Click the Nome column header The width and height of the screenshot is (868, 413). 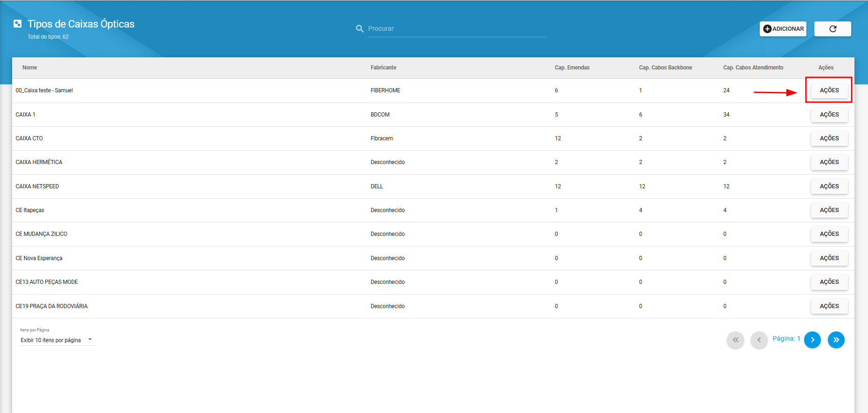pos(29,68)
